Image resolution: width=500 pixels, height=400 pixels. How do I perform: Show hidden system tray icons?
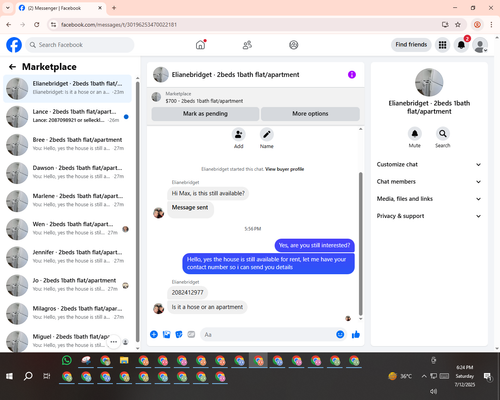click(x=424, y=376)
